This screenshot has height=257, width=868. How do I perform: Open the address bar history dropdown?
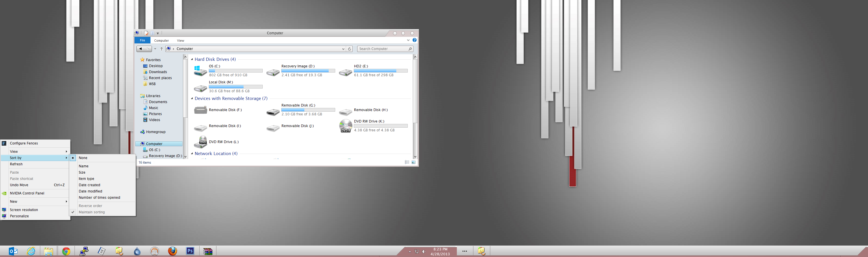click(x=343, y=49)
